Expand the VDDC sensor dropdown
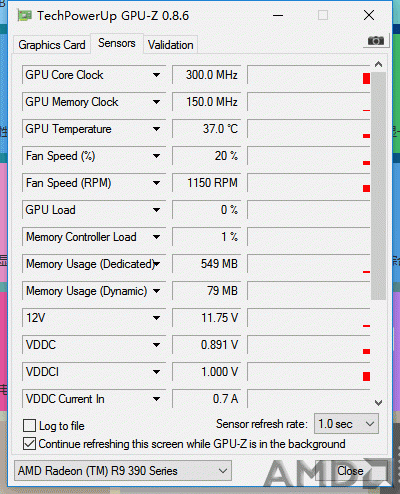Screen dimensions: 400x494 click(x=156, y=345)
